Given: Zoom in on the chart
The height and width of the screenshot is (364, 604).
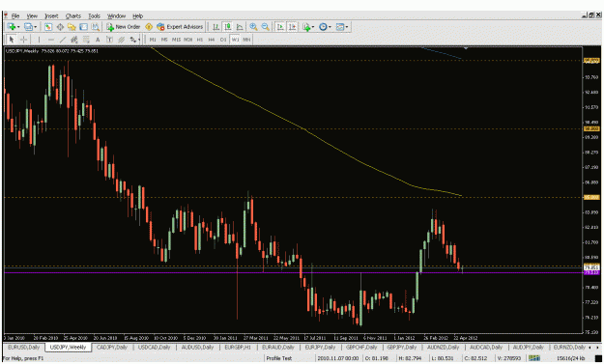Looking at the screenshot, I should tap(253, 27).
